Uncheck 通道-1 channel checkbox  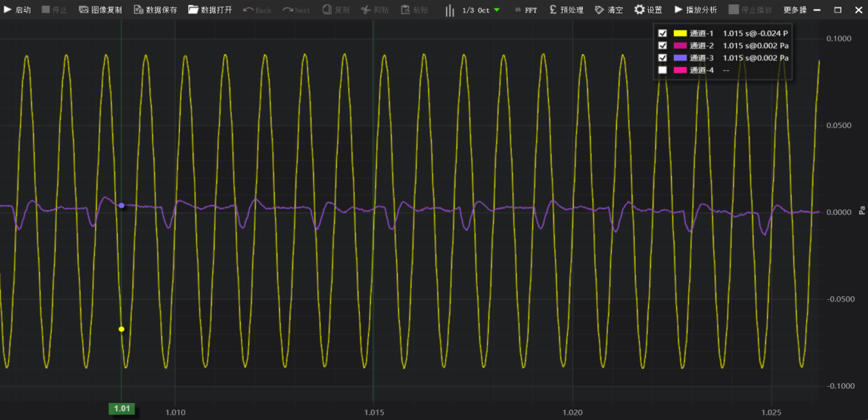pyautogui.click(x=663, y=33)
